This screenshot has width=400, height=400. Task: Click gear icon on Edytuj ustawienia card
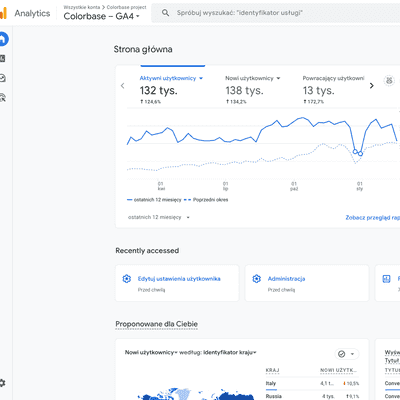coord(127,279)
